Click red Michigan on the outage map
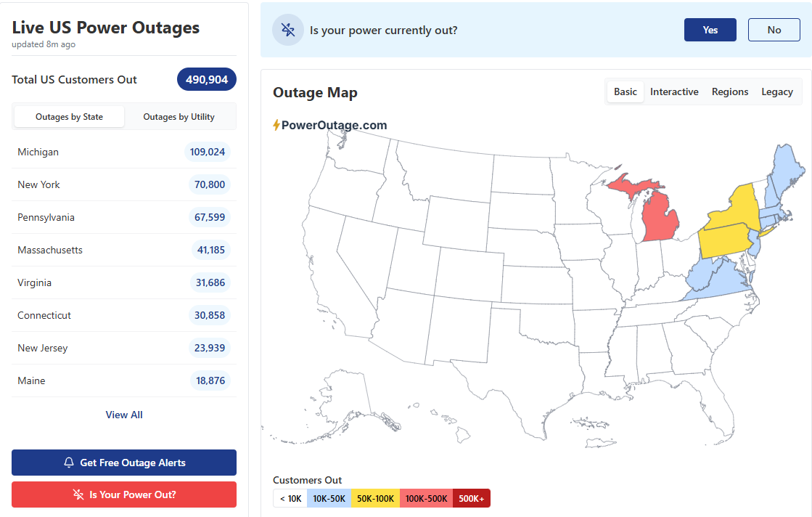812x517 pixels. [x=660, y=218]
